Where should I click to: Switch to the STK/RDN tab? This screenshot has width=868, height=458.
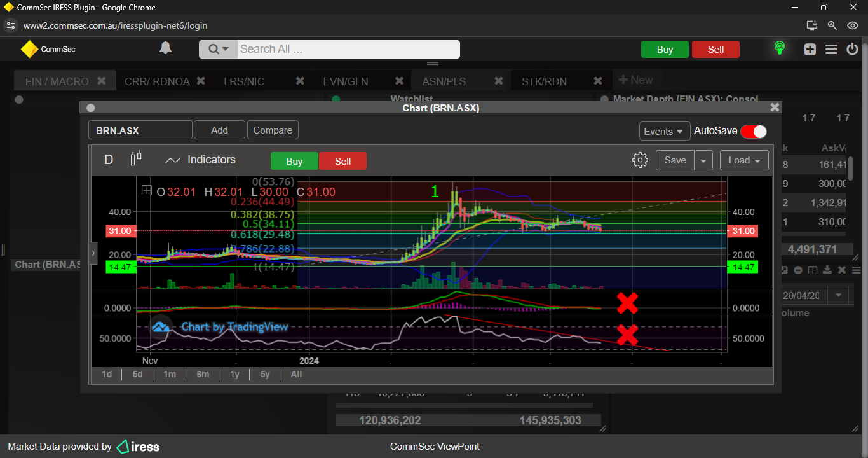pyautogui.click(x=544, y=81)
